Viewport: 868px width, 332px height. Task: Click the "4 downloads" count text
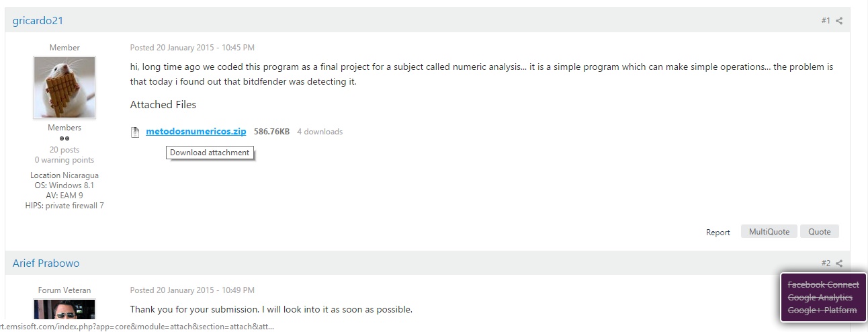coord(320,132)
